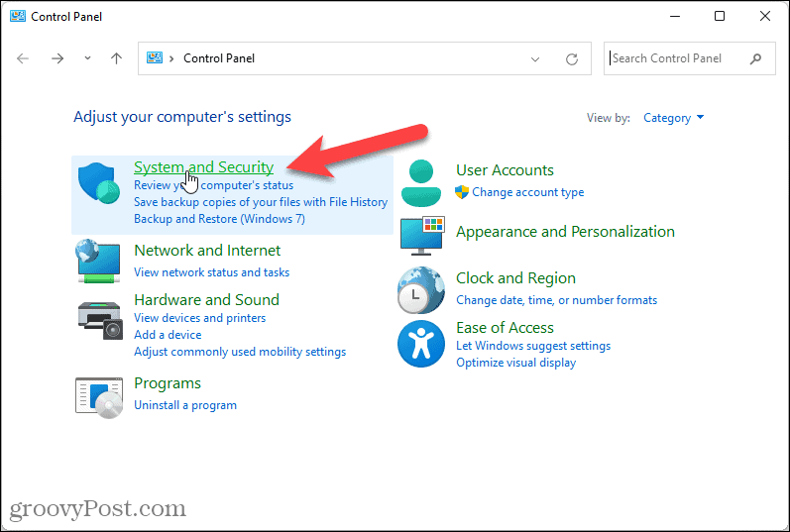The image size is (790, 532).
Task: Open the Programs disc icon
Action: point(99,398)
